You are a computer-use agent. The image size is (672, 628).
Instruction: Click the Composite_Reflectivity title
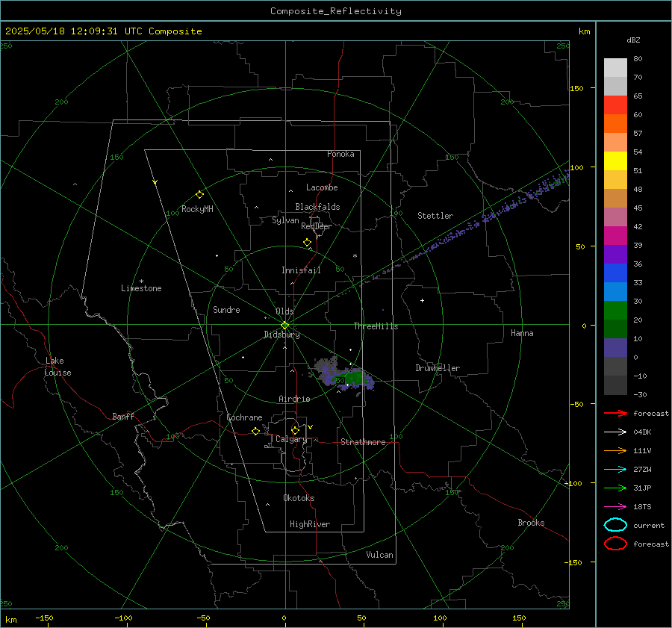(335, 11)
